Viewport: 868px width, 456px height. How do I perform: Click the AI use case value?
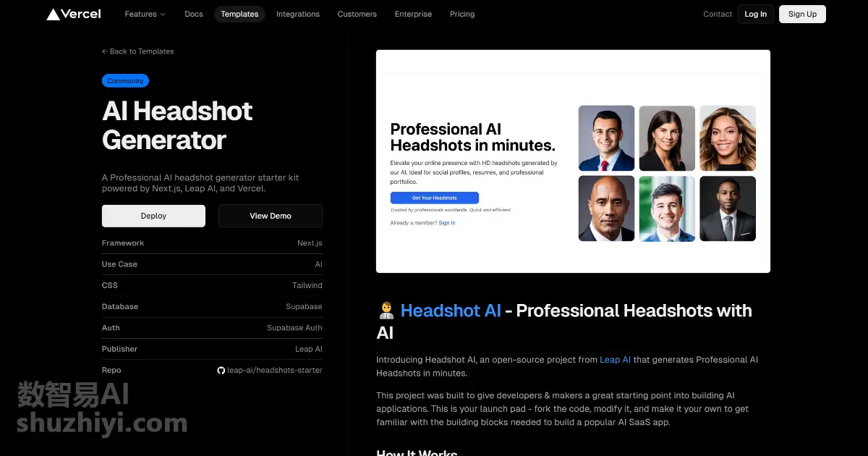(319, 264)
